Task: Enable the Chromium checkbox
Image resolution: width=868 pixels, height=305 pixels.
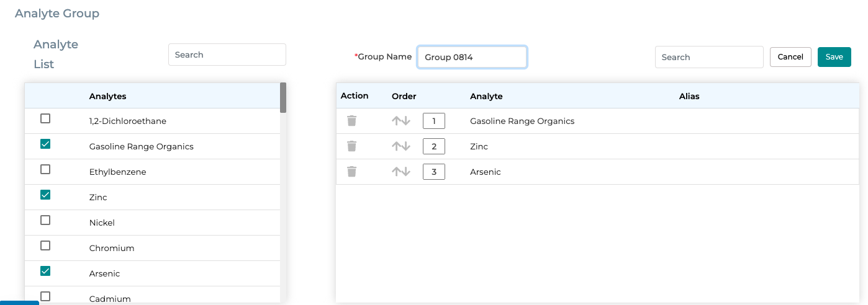Action: pos(45,245)
